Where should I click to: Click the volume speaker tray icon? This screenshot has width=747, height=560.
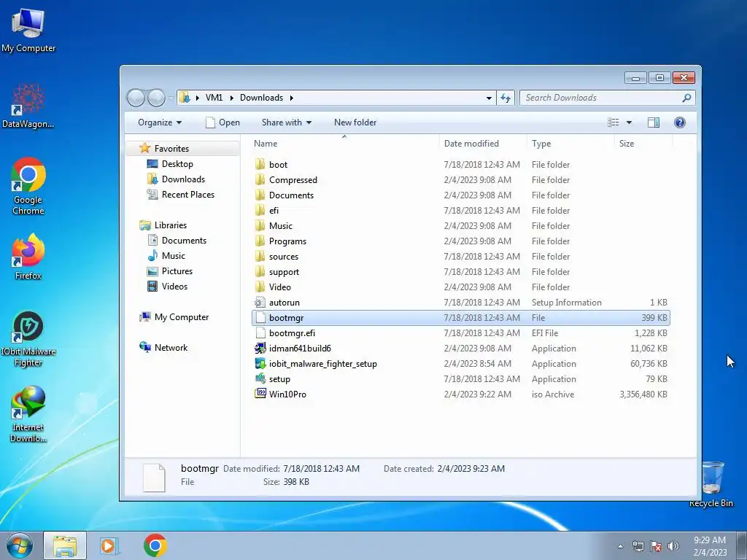coord(673,546)
